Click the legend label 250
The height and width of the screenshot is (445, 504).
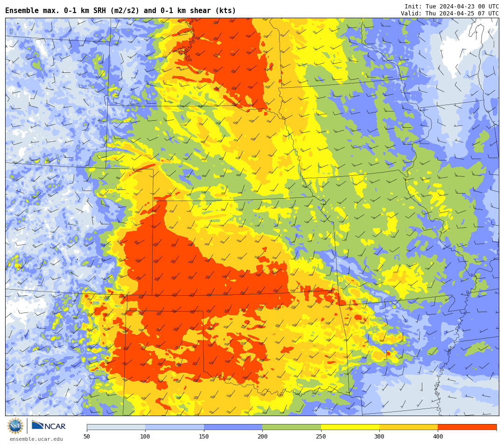tap(321, 436)
